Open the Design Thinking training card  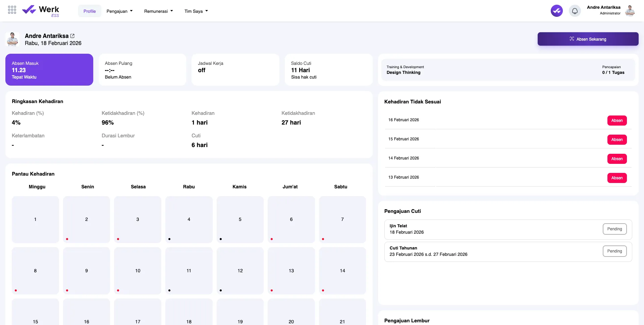point(508,70)
